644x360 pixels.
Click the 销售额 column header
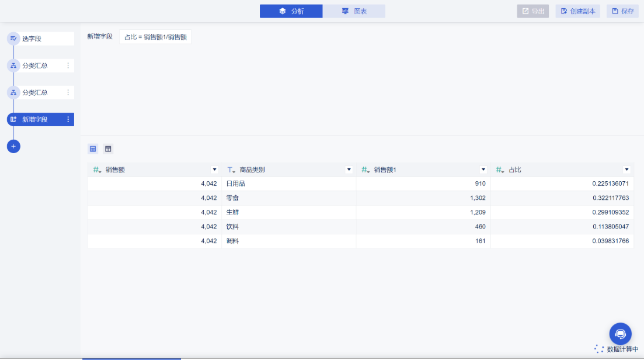[154, 169]
